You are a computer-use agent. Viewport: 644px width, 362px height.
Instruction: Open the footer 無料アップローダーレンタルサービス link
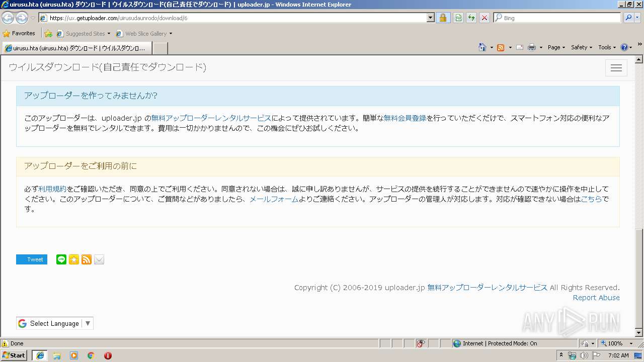pos(488,288)
